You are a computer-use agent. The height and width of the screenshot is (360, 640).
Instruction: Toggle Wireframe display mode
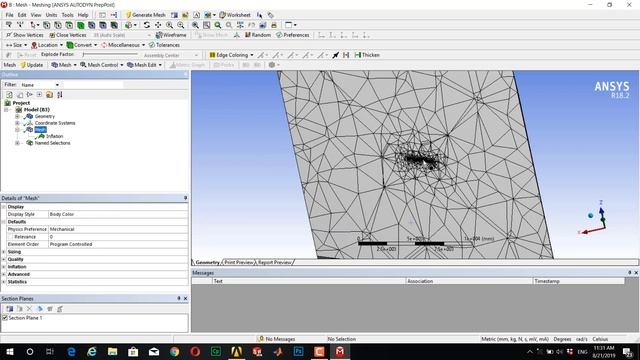pos(171,35)
